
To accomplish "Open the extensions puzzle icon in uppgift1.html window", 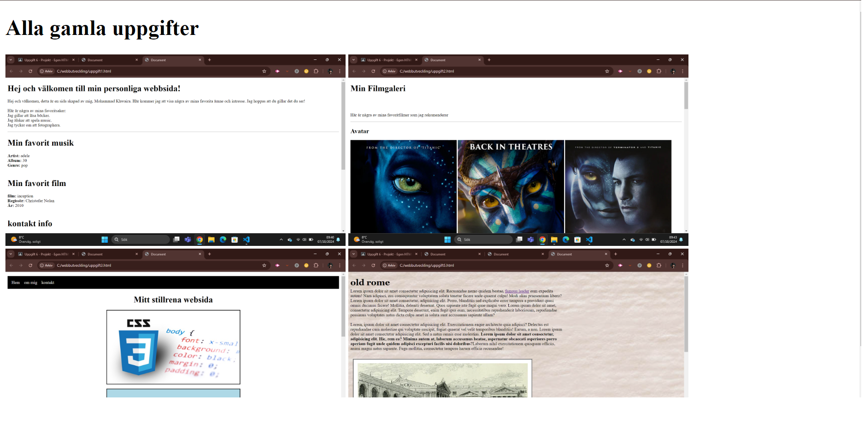I will (x=316, y=71).
